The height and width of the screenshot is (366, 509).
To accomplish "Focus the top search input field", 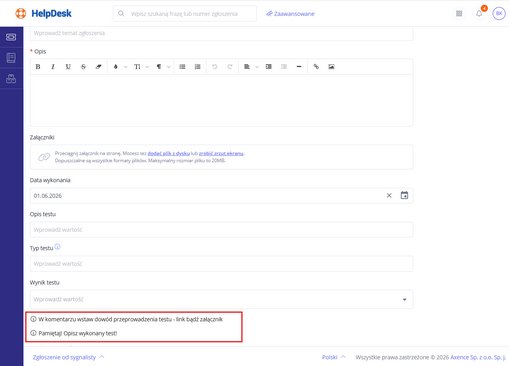I will pos(185,14).
